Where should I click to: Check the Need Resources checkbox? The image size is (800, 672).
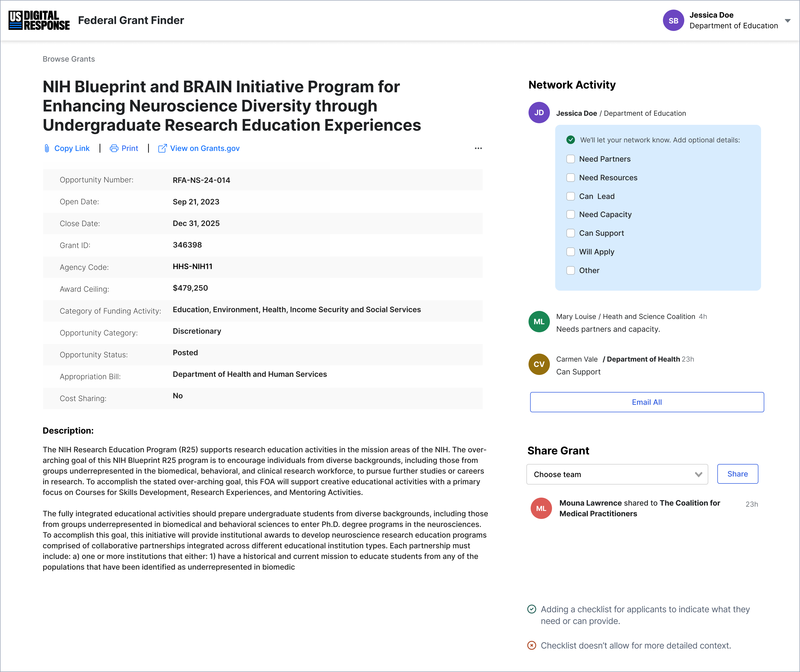(570, 178)
